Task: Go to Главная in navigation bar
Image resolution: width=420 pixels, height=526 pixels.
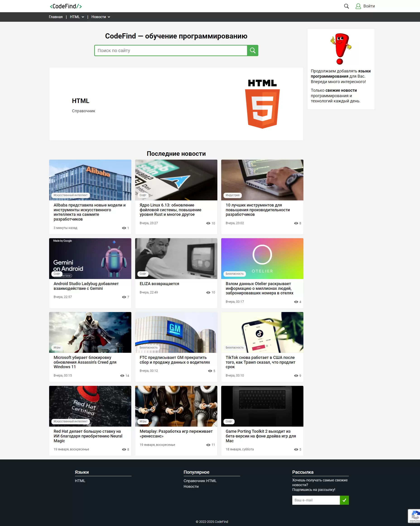Action: pos(56,17)
